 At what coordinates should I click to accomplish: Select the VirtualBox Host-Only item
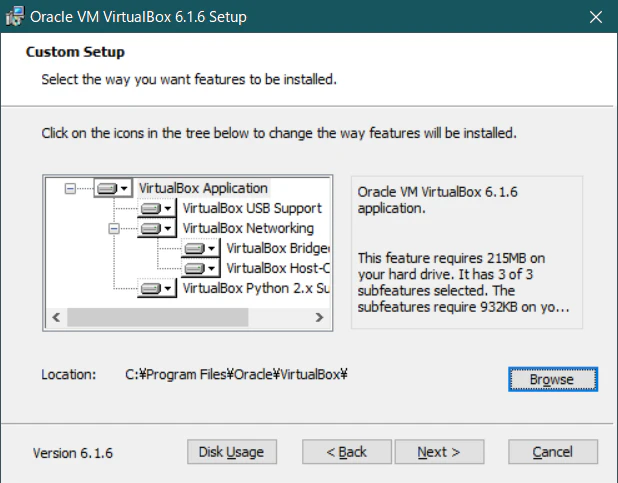click(278, 269)
